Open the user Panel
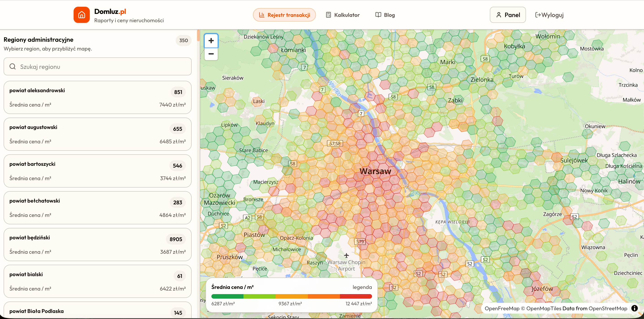This screenshot has width=644, height=319. click(508, 15)
